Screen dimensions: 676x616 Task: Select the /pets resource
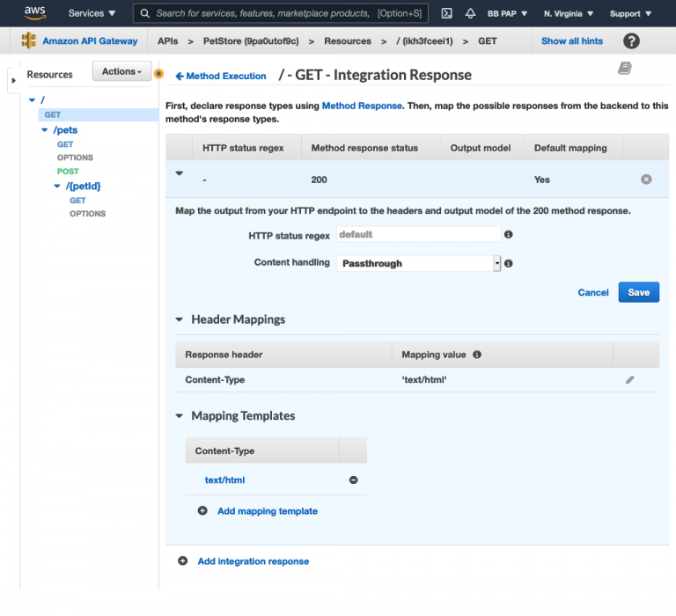[x=65, y=129]
